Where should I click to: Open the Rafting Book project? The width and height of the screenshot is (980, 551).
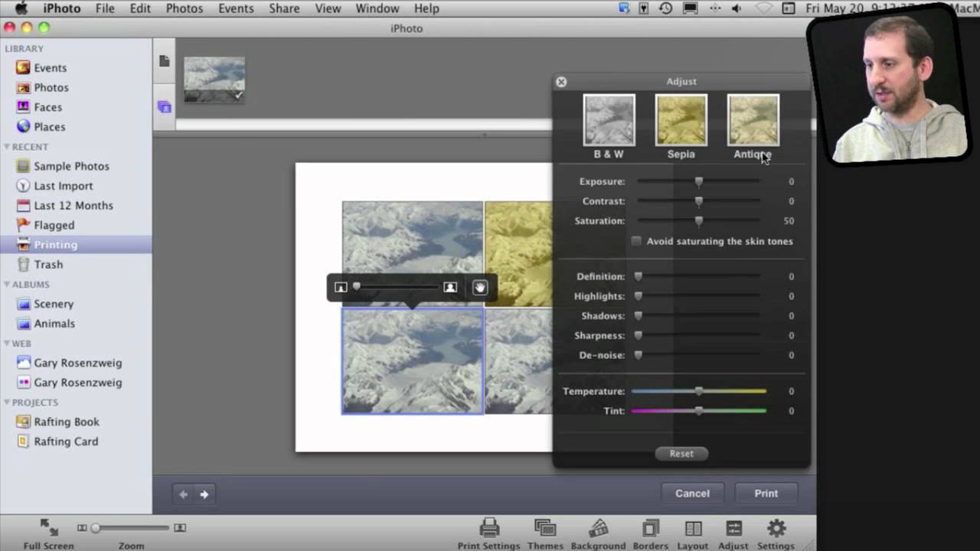click(x=67, y=422)
